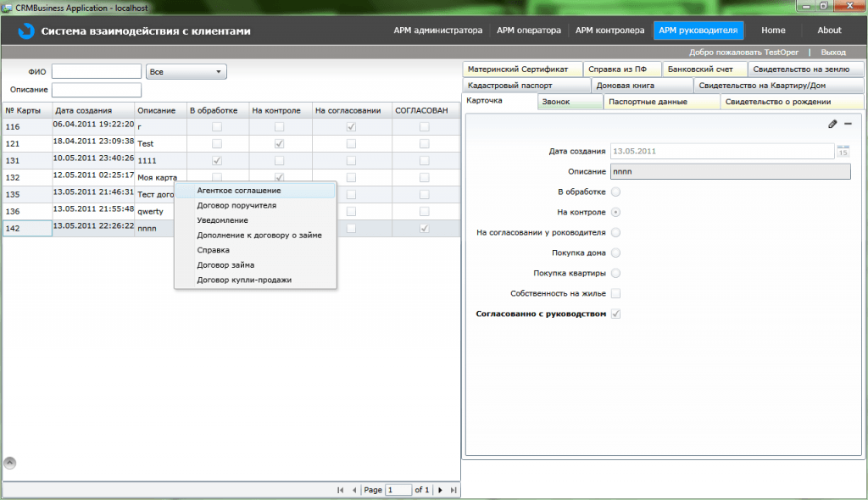Select the В обработке radio button
The image size is (868, 500).
point(615,192)
